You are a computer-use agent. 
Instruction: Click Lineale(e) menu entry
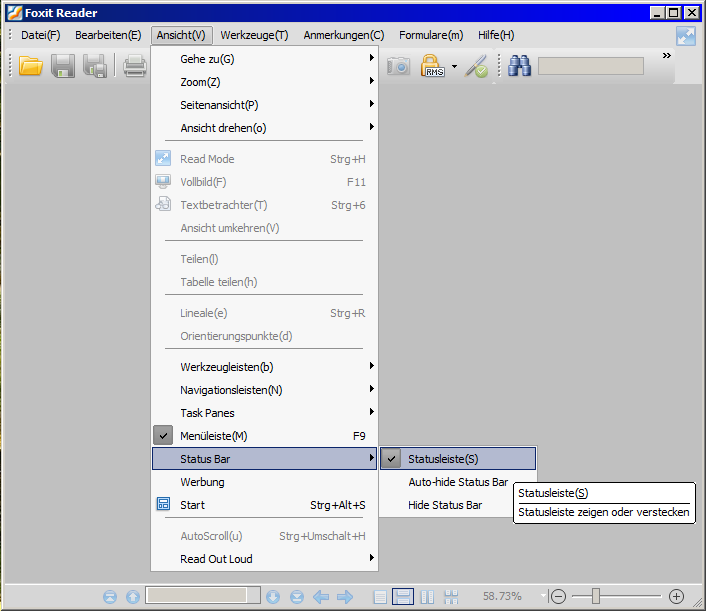(x=264, y=313)
